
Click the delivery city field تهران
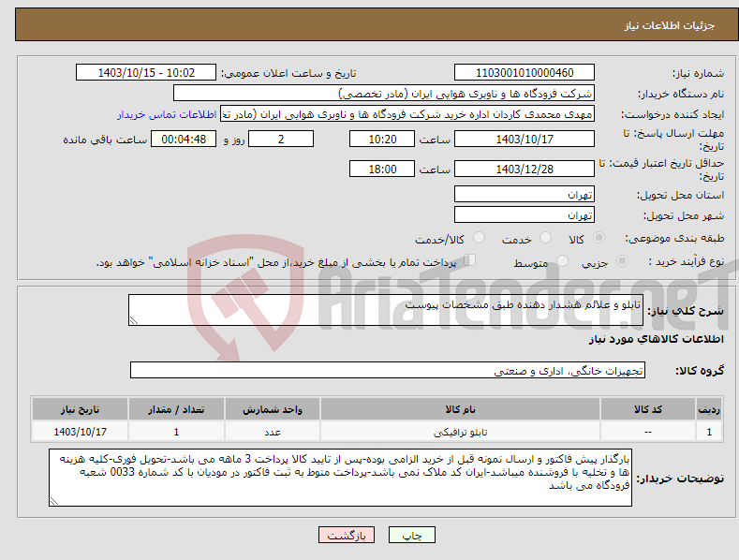point(525,215)
